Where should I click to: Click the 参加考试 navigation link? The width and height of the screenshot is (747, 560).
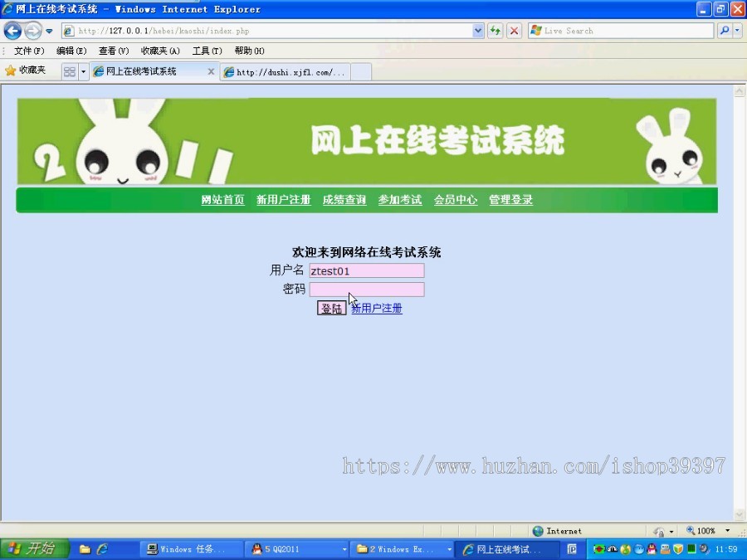pos(400,200)
